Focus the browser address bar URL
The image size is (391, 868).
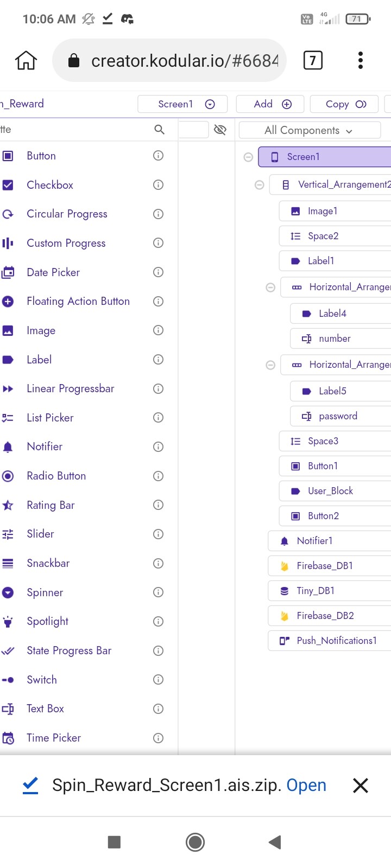[185, 61]
